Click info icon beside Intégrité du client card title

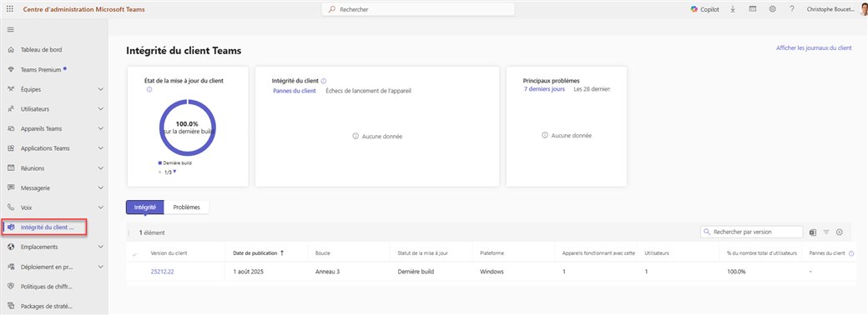click(324, 81)
